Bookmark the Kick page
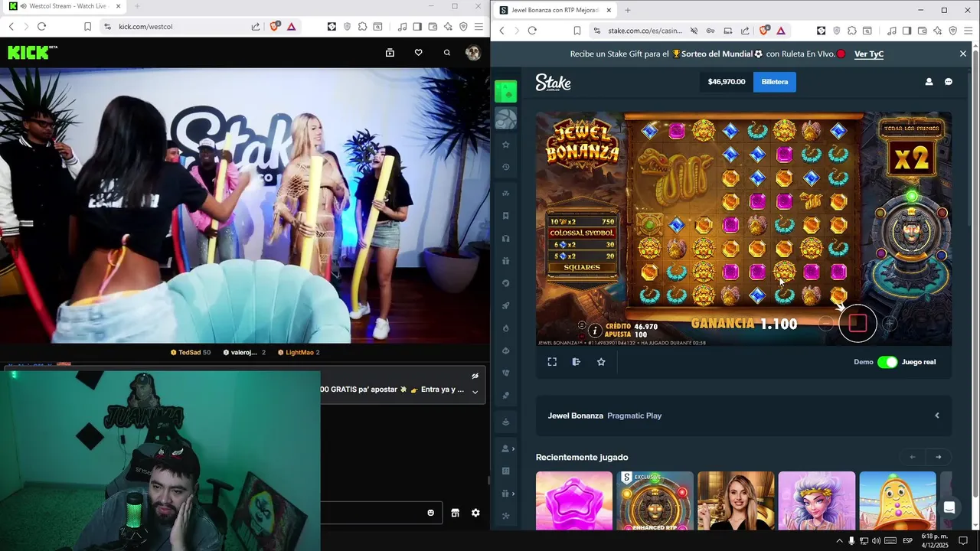 point(87,27)
